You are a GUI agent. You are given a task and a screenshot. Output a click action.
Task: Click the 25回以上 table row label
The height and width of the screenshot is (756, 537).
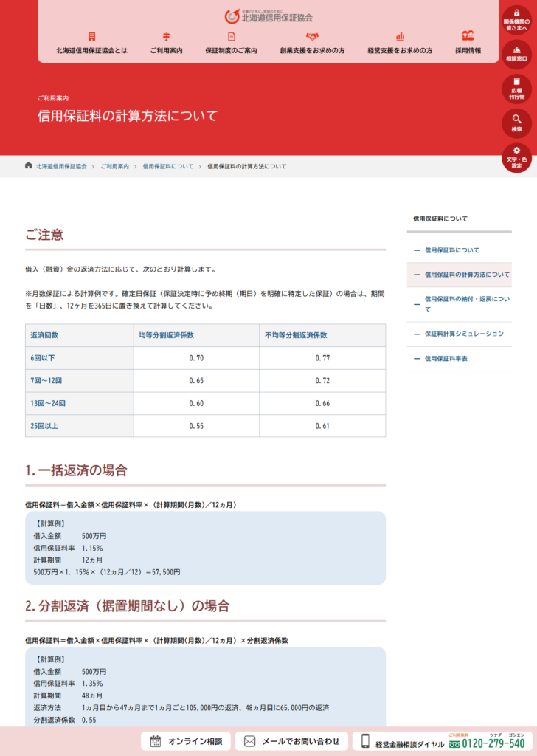point(44,426)
